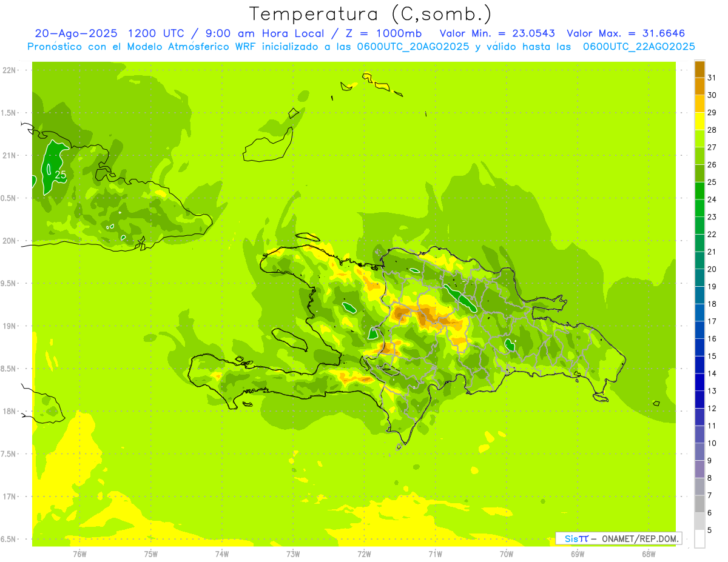Select the teal legend swatch between 19 and 20

click(699, 278)
